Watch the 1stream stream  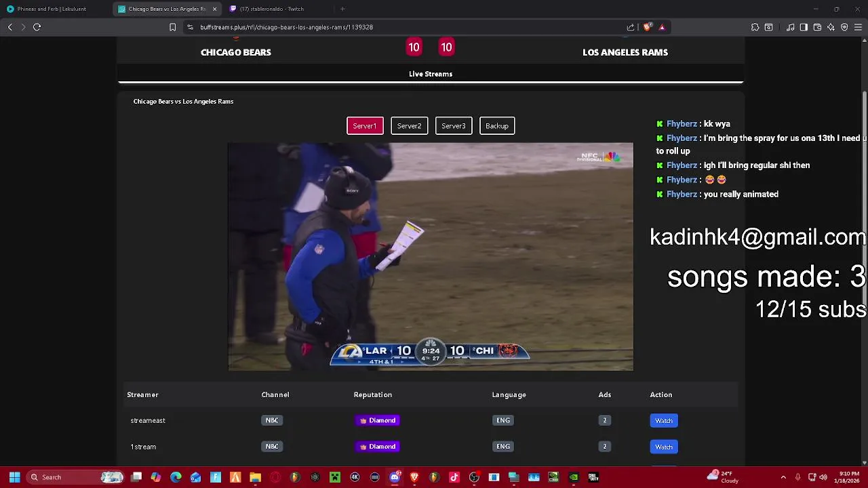tap(664, 447)
